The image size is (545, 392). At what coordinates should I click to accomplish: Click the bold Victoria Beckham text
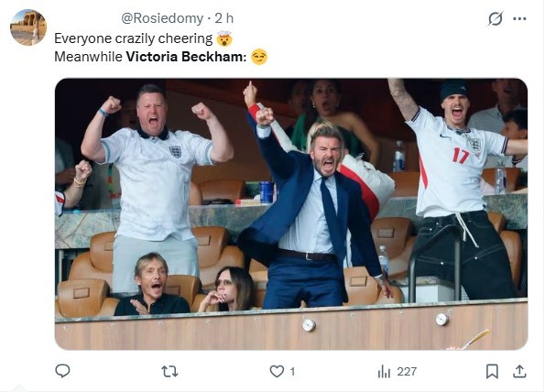[x=186, y=57]
